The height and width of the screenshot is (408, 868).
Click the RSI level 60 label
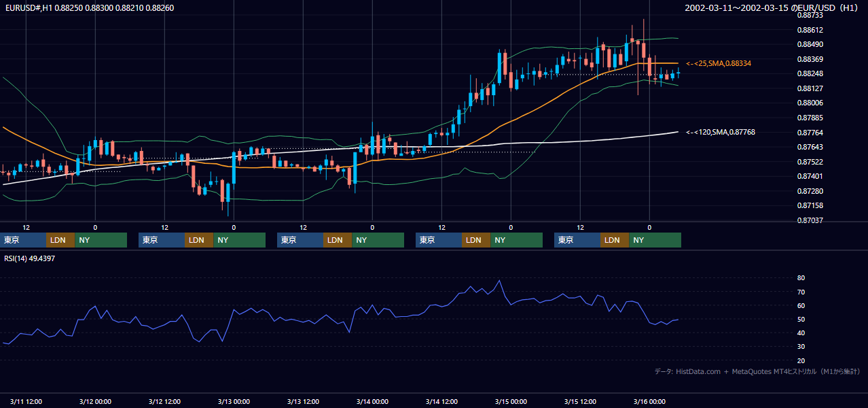(801, 305)
